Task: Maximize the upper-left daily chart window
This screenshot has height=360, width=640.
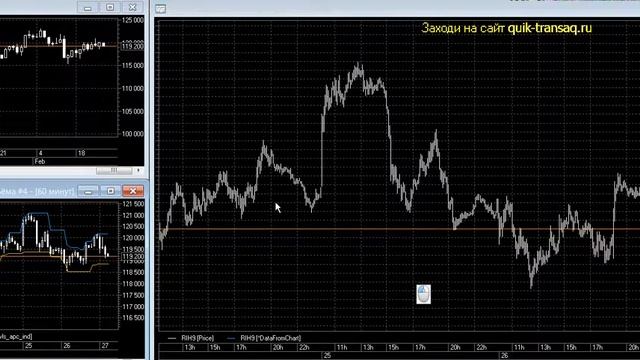Action: click(110, 7)
